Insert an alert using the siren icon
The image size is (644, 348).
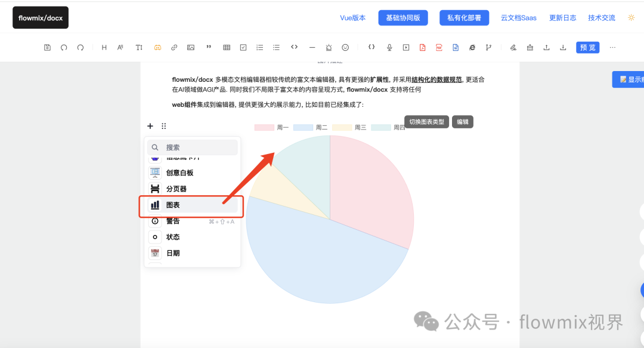(x=329, y=47)
